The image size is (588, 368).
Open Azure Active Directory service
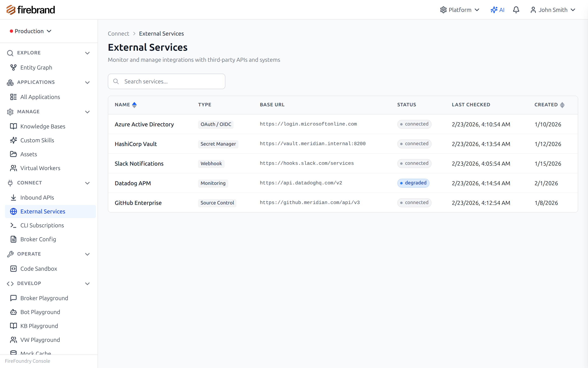(144, 124)
